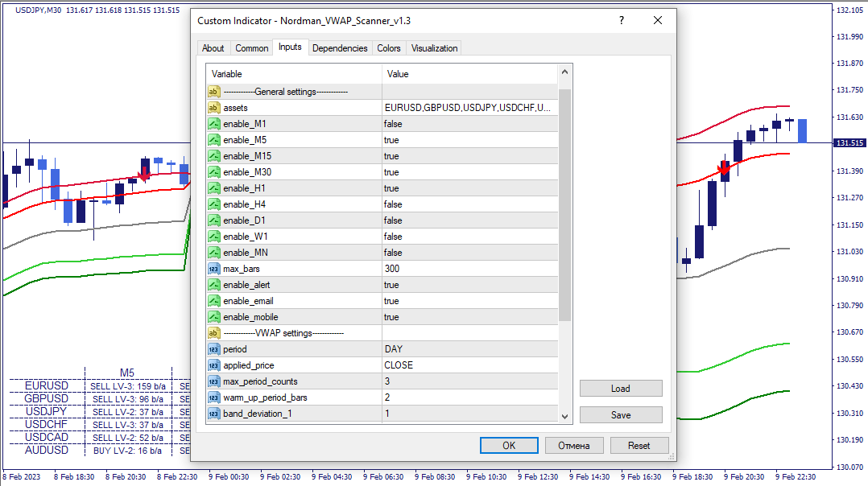Click the 123 icon next to max_bars
This screenshot has width=868, height=486.
click(x=213, y=268)
